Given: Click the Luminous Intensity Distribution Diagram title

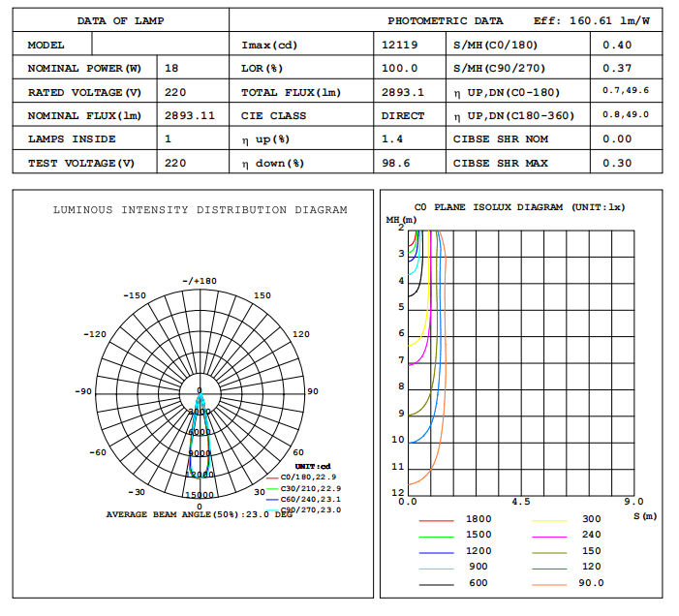Looking at the screenshot, I should [x=200, y=210].
